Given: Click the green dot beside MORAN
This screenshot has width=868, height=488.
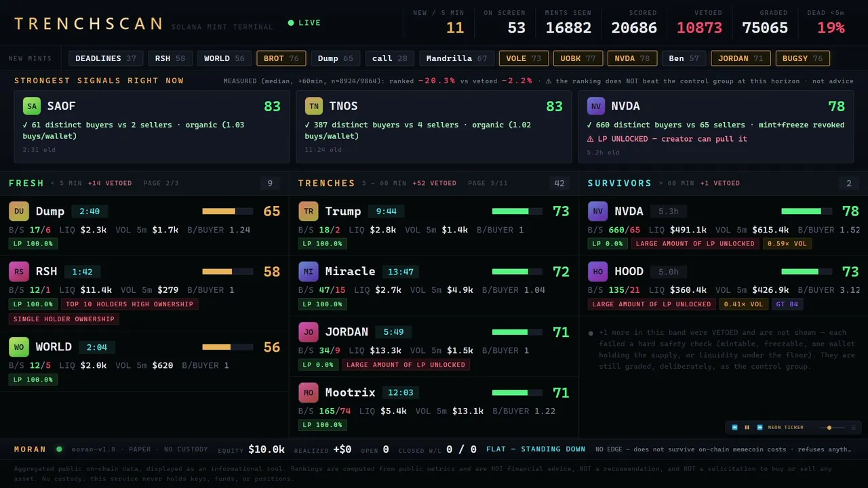Looking at the screenshot, I should [x=59, y=449].
